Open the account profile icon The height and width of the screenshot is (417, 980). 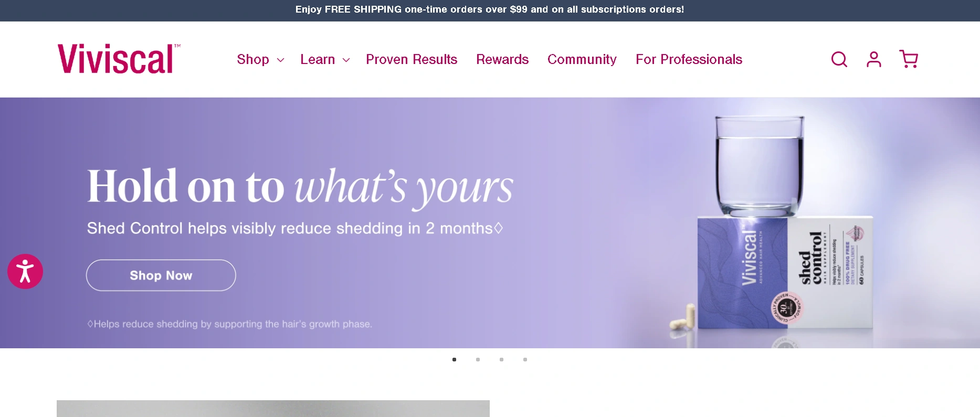click(874, 59)
